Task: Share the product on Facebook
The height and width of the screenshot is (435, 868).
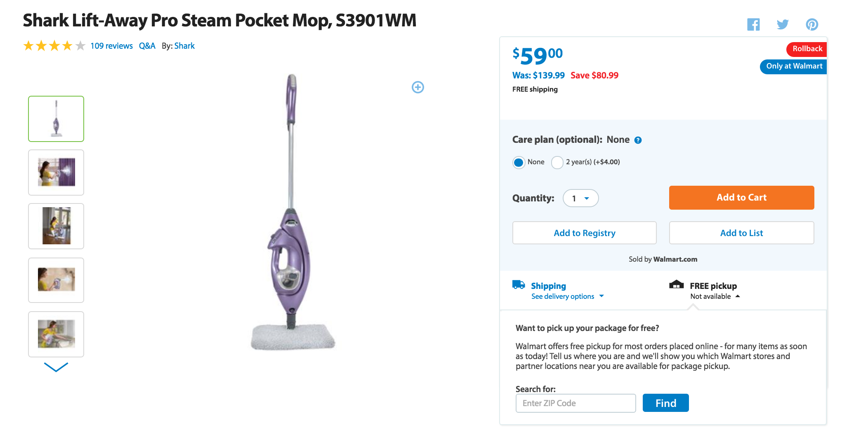Action: coord(754,24)
